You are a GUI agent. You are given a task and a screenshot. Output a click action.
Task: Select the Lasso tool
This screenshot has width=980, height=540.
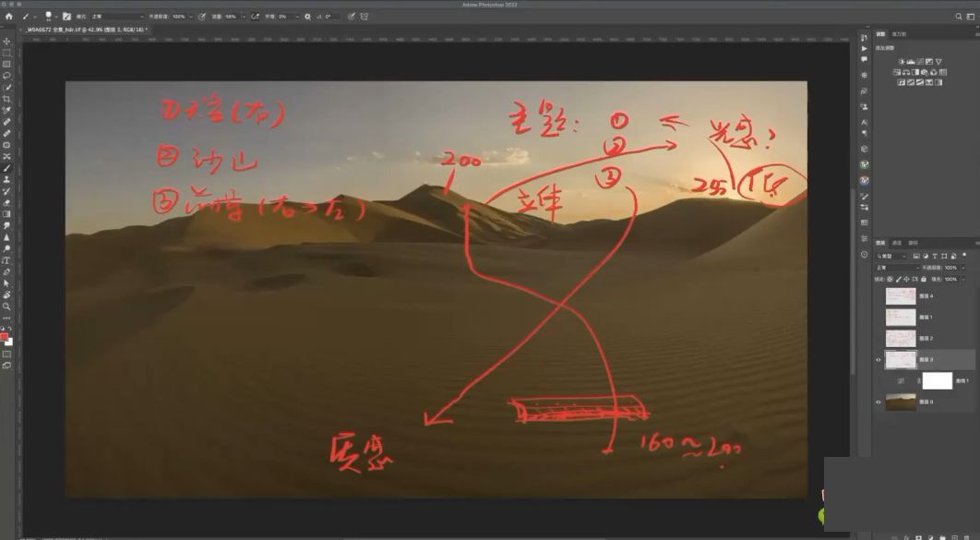pos(6,76)
